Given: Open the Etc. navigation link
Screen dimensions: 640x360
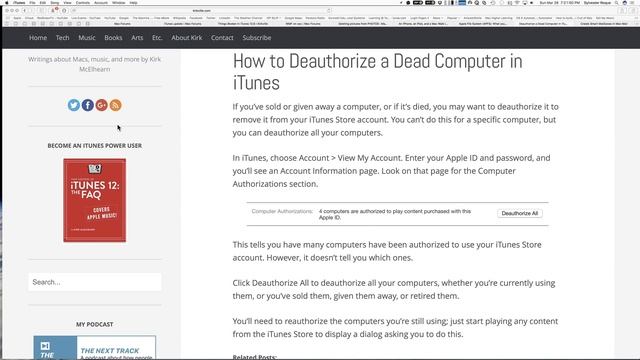Looking at the screenshot, I should (157, 38).
